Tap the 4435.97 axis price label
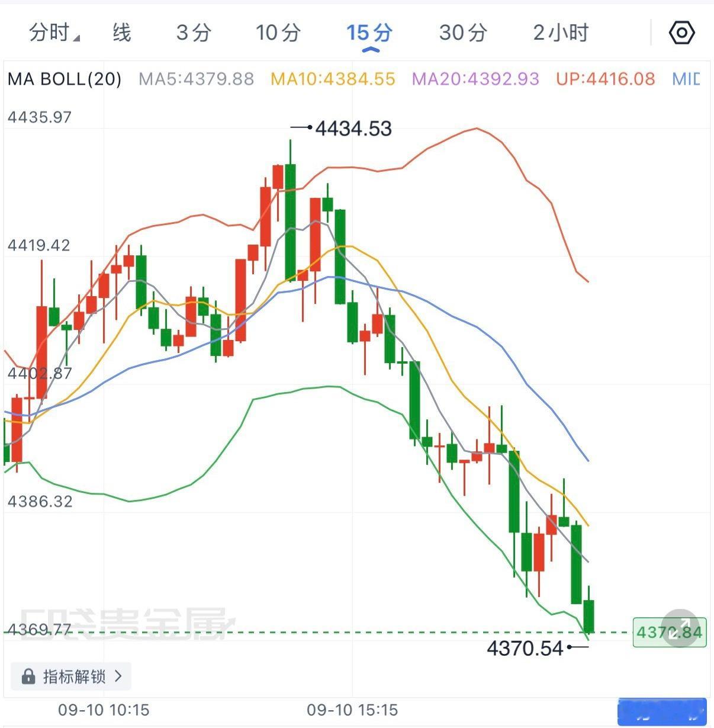The image size is (714, 728). 39,117
